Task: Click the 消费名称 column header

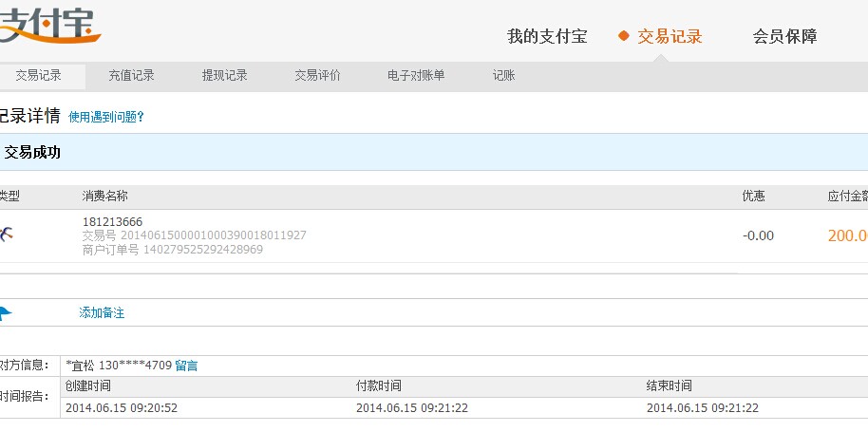Action: point(105,197)
